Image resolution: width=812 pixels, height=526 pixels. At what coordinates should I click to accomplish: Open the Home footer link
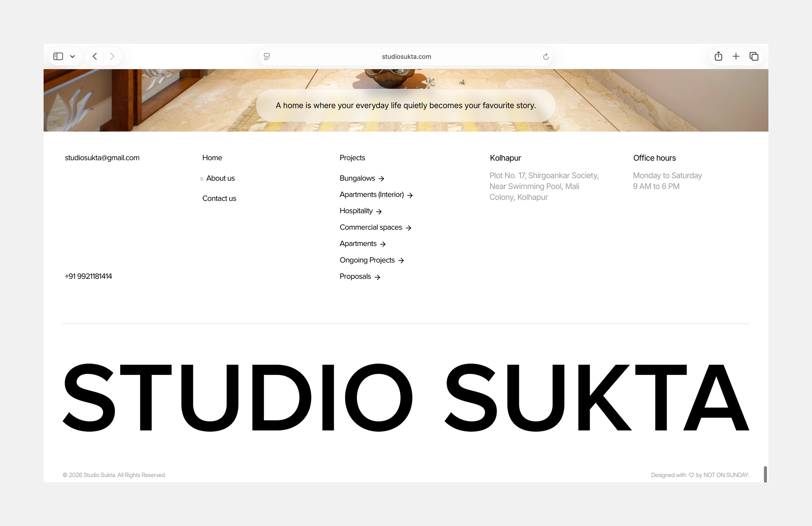pyautogui.click(x=212, y=158)
